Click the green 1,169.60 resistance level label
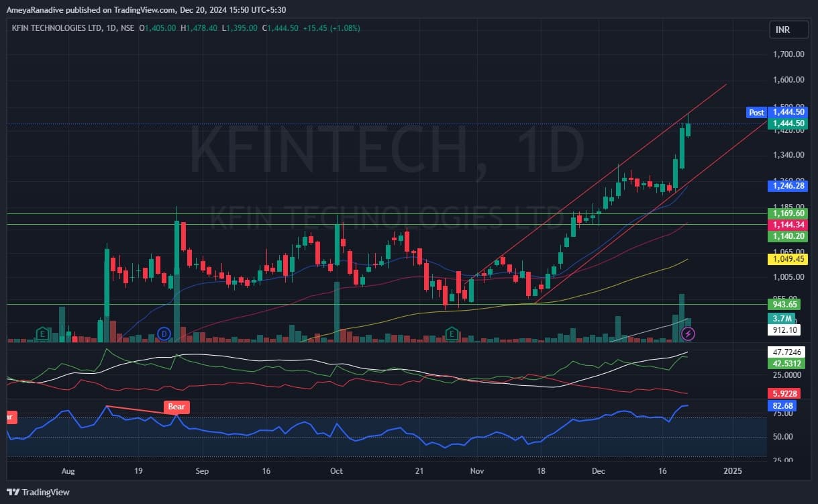Screen dimensions: 818x504 click(787, 213)
